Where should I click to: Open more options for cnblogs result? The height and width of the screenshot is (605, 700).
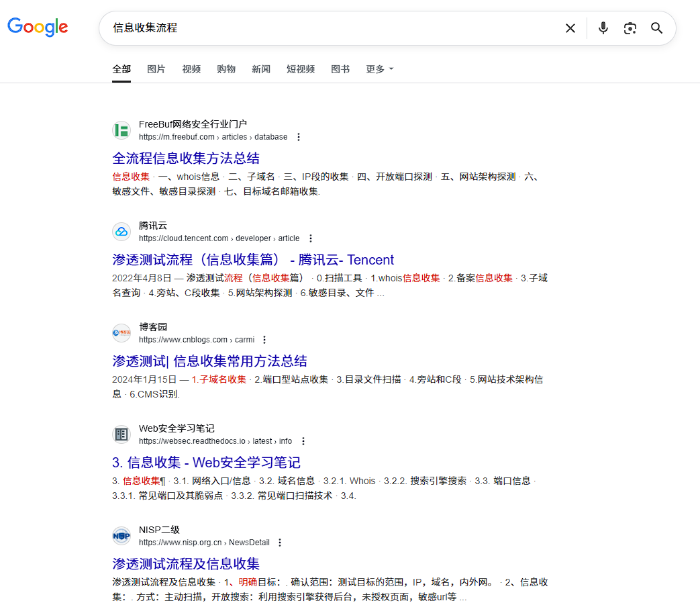click(264, 340)
